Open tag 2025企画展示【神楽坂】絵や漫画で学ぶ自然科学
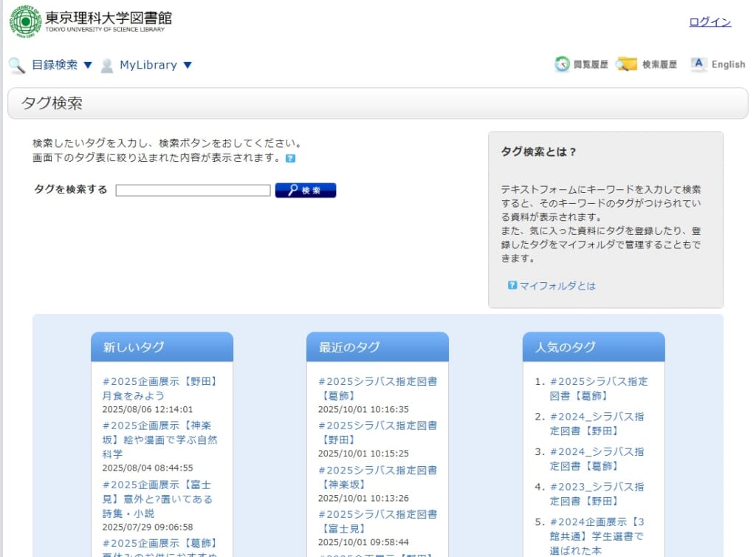This screenshot has height=557, width=756. click(x=160, y=440)
